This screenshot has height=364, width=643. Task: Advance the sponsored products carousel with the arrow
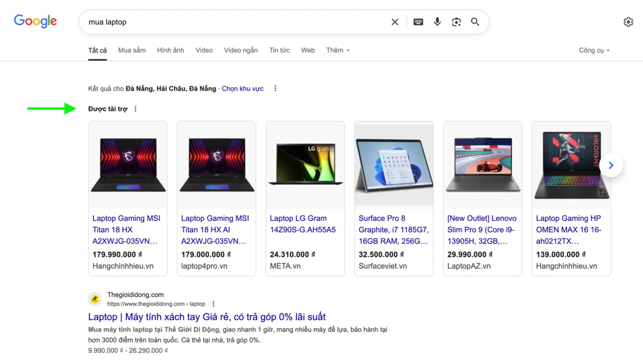pyautogui.click(x=611, y=165)
